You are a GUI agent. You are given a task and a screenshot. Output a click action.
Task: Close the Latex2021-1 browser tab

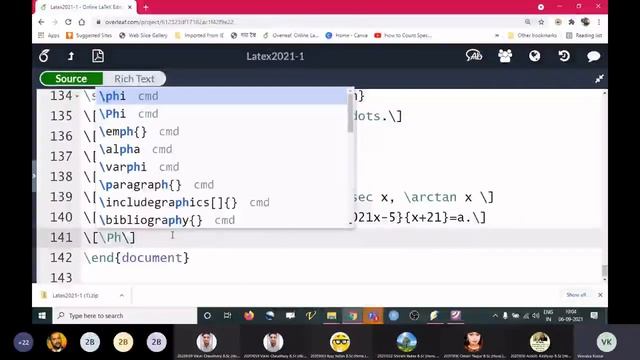click(130, 7)
